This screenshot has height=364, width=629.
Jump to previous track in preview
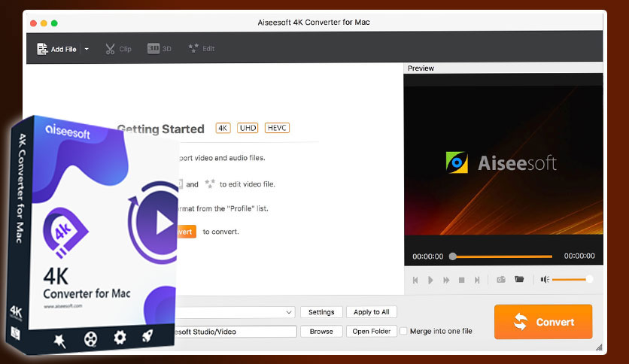point(415,280)
